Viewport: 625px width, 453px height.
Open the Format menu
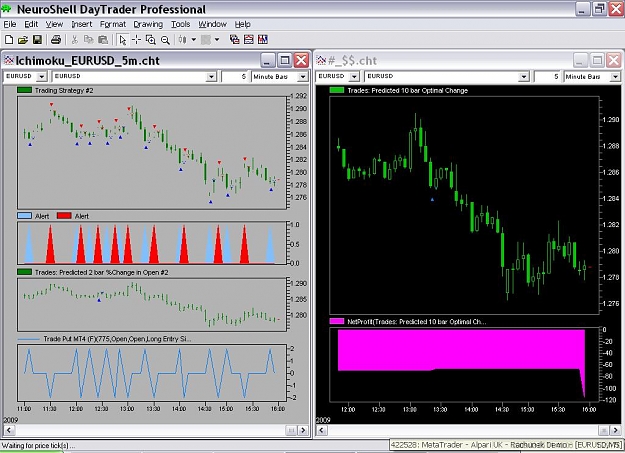113,24
